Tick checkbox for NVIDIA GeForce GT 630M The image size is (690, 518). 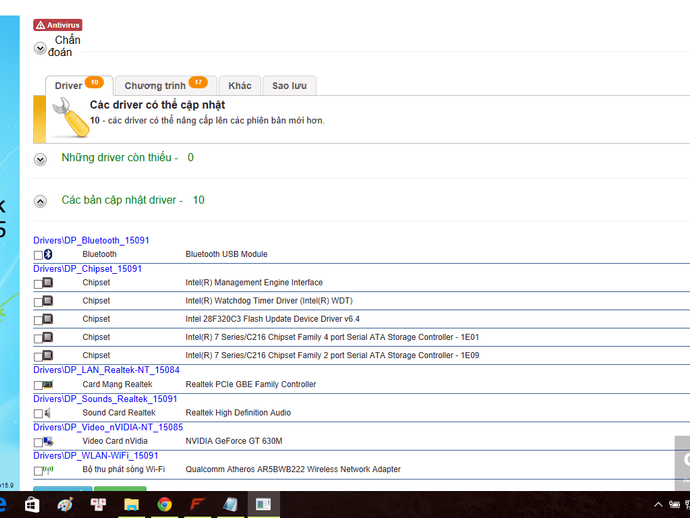(38, 442)
